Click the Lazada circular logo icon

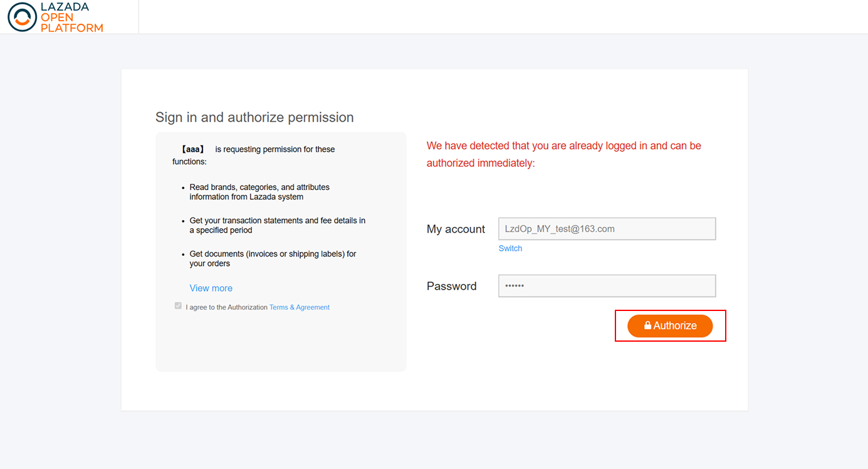pyautogui.click(x=21, y=17)
